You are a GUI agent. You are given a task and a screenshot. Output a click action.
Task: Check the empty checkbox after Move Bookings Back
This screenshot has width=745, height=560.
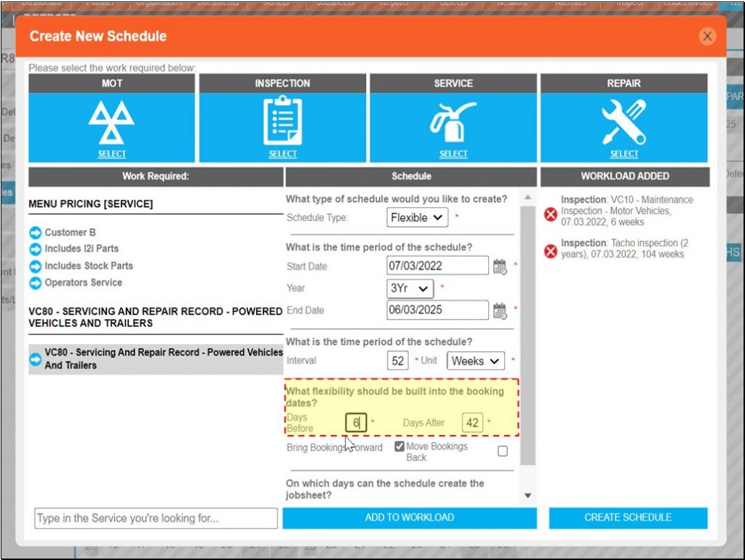(x=501, y=452)
